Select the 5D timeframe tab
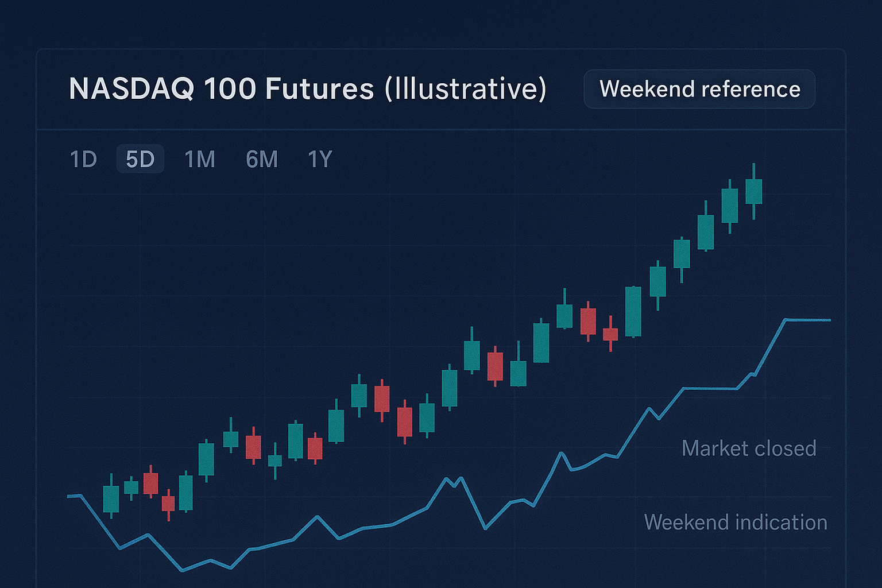Viewport: 882px width, 588px height. tap(140, 159)
